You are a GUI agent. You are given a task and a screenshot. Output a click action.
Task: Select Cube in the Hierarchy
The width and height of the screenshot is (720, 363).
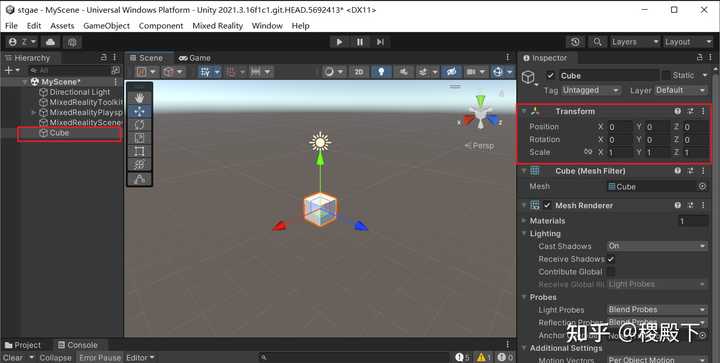click(59, 133)
